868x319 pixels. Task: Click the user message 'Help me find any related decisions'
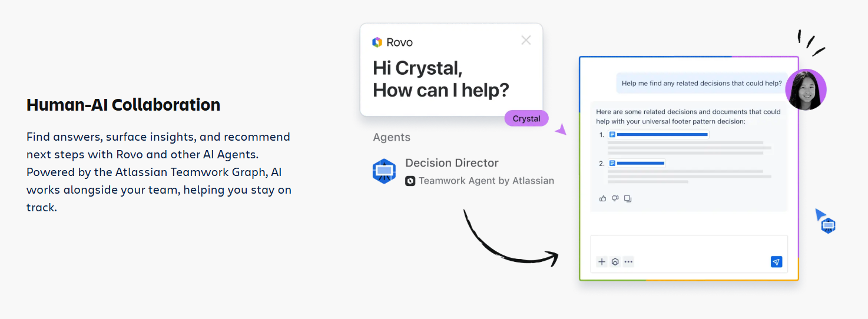tap(701, 83)
